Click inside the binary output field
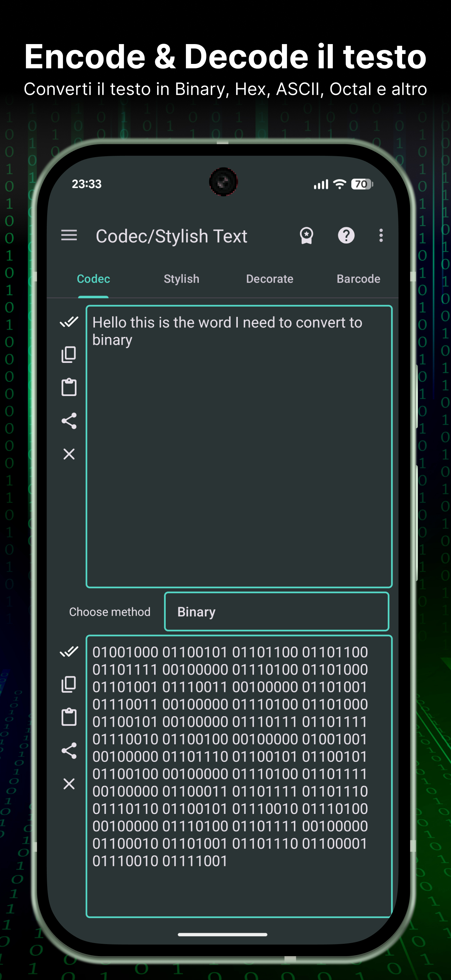 [239, 776]
